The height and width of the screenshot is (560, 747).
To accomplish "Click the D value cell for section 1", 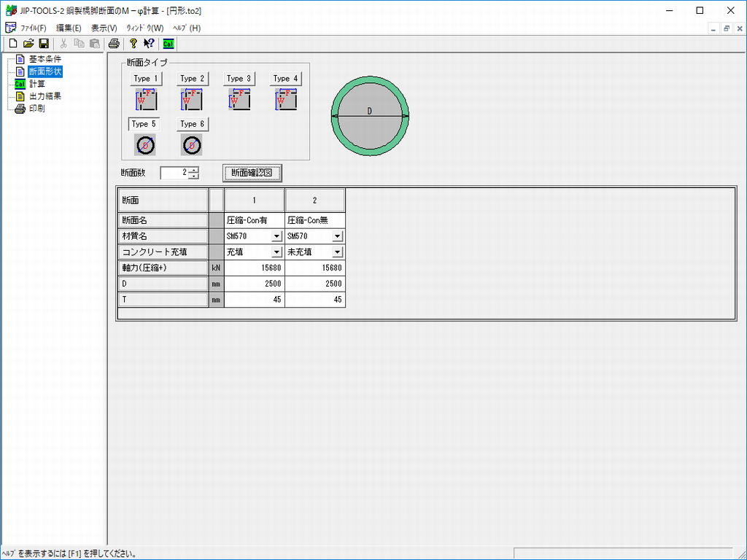I will (x=254, y=284).
